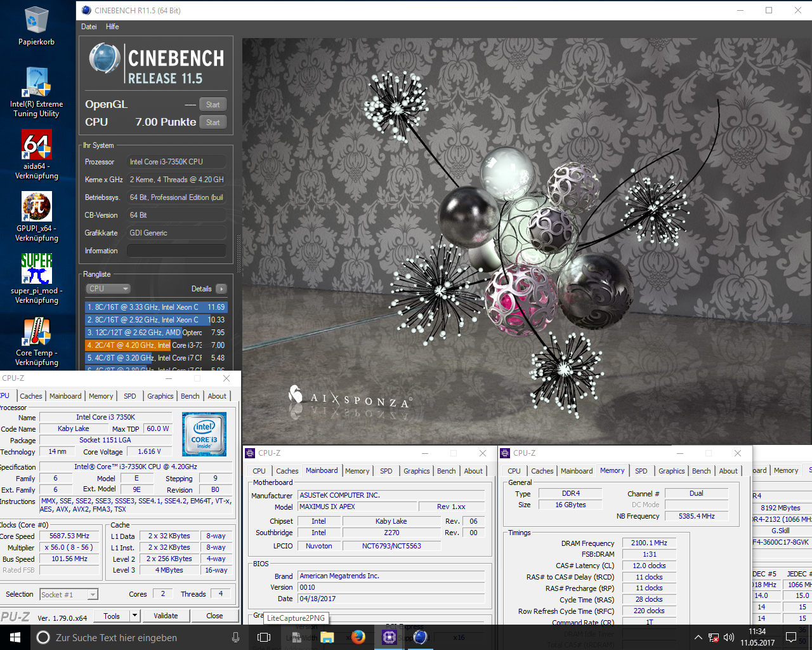Image resolution: width=812 pixels, height=650 pixels.
Task: Open Bench tab in left CPU-Z window
Action: pyautogui.click(x=190, y=396)
